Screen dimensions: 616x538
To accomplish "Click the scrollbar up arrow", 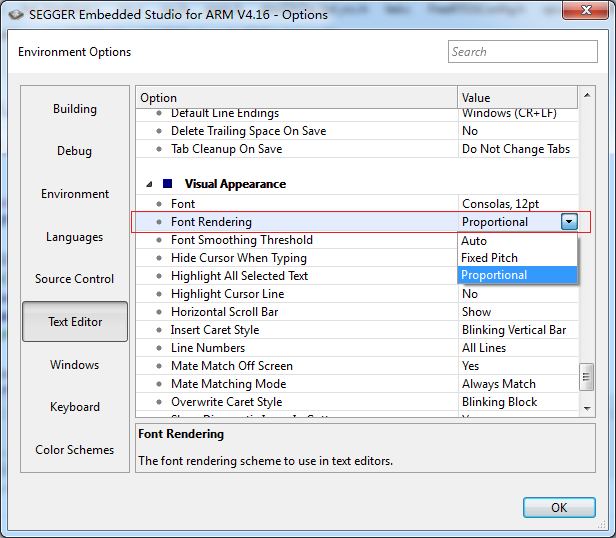I will [587, 95].
